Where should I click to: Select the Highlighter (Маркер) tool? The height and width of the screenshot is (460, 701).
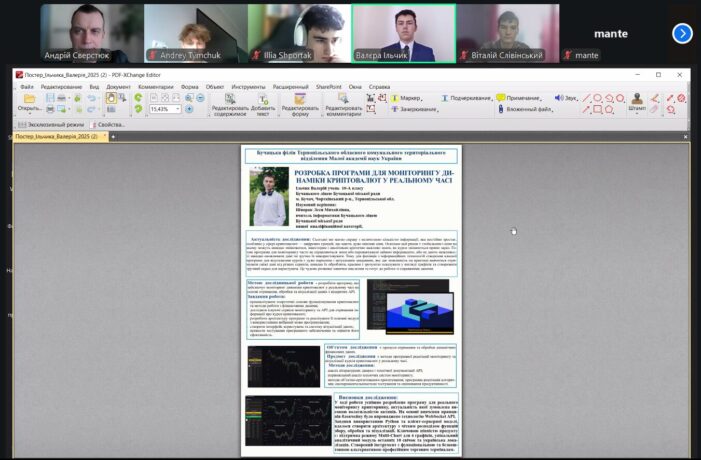(x=409, y=98)
